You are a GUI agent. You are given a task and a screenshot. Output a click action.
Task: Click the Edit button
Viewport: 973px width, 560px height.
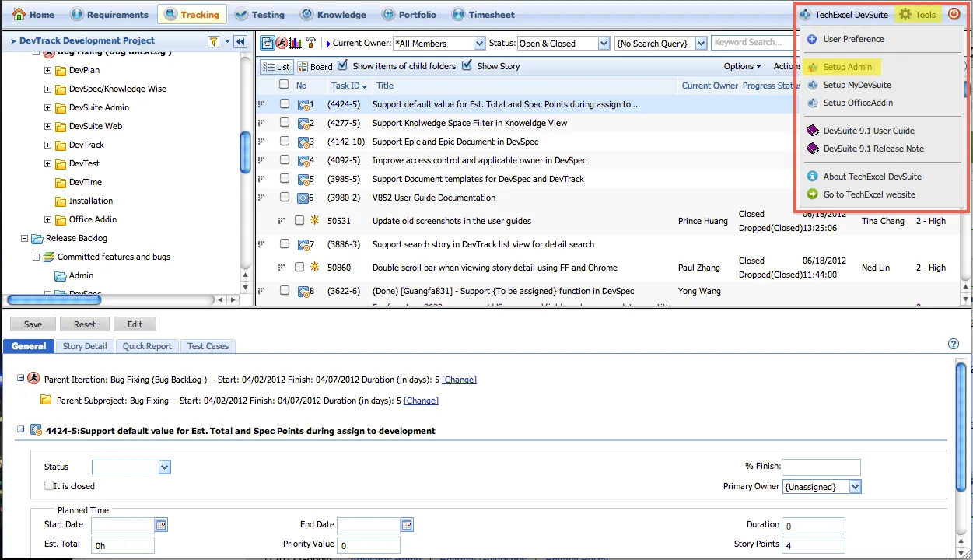[135, 324]
